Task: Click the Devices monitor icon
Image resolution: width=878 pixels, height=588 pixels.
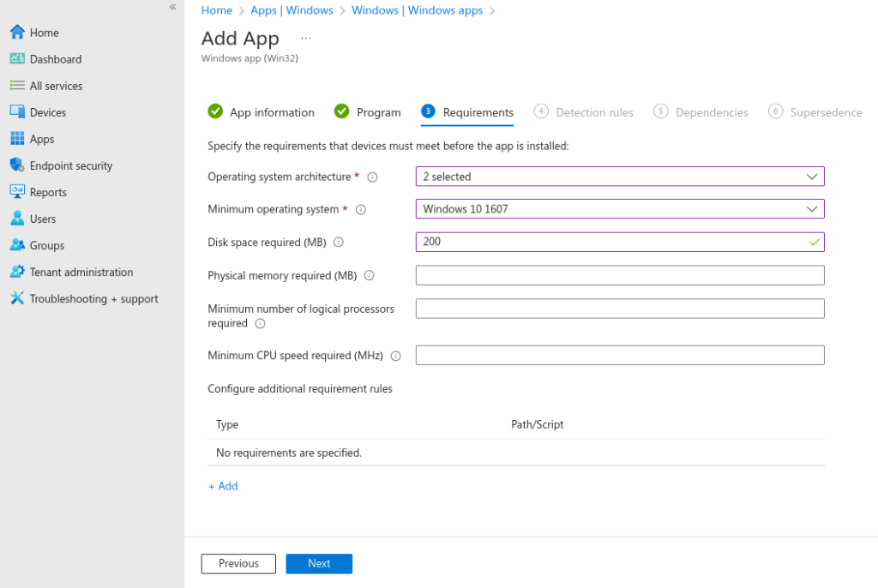Action: 17,112
